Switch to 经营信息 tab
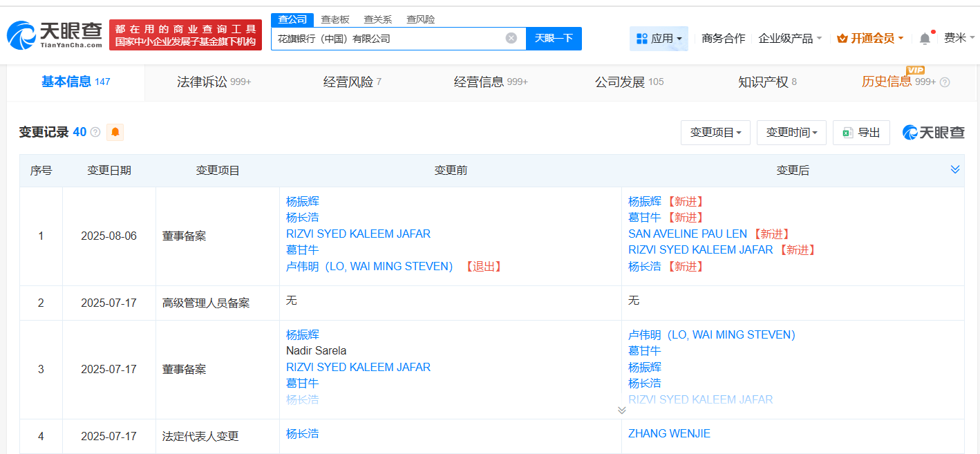 (x=491, y=82)
